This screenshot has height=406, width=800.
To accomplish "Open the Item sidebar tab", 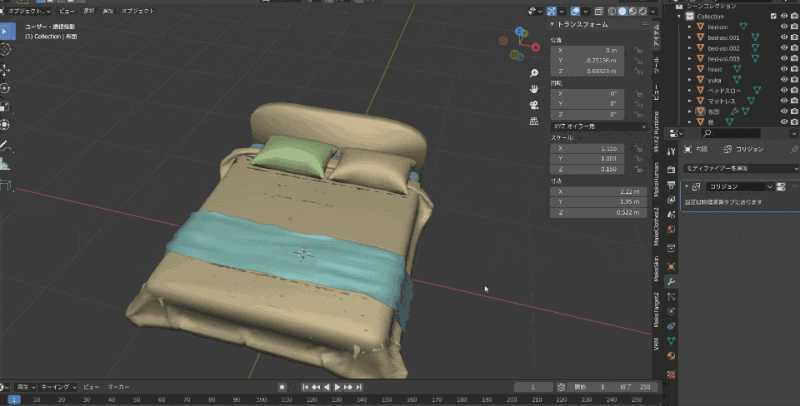I will (x=656, y=35).
